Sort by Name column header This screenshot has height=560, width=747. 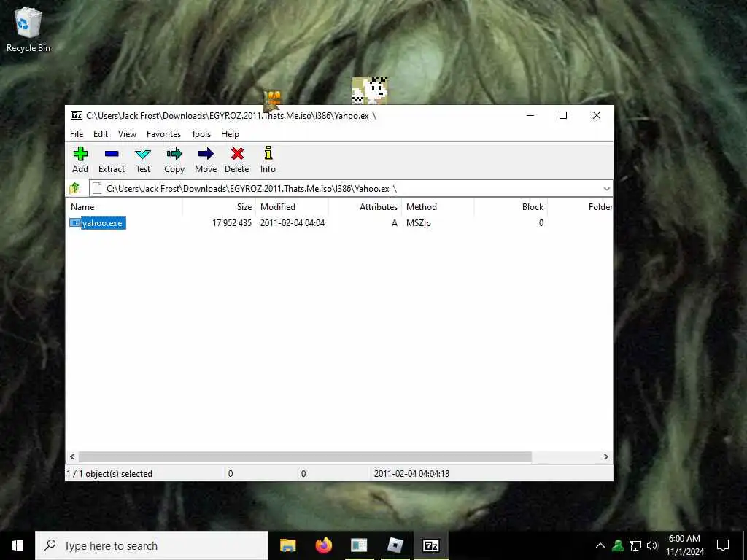coord(124,206)
